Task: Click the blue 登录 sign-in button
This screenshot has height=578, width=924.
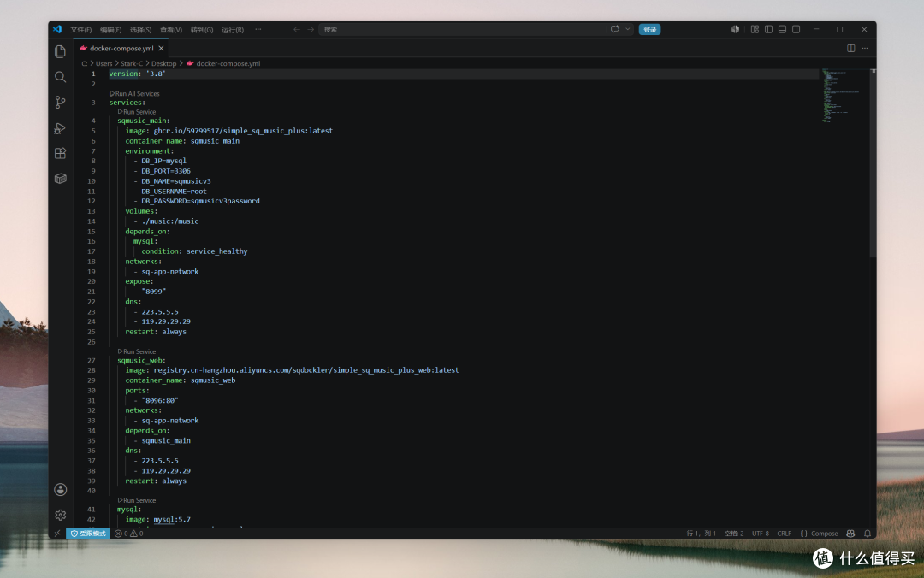Action: 649,29
